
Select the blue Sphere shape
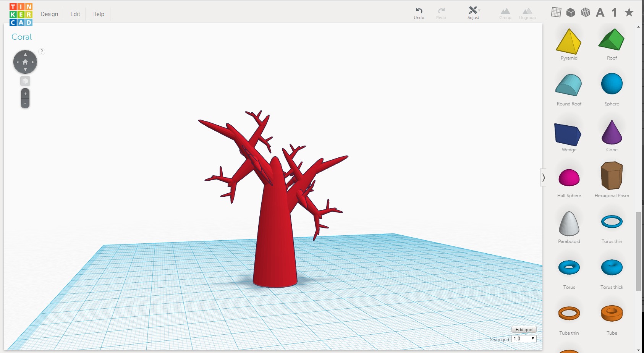tap(612, 84)
